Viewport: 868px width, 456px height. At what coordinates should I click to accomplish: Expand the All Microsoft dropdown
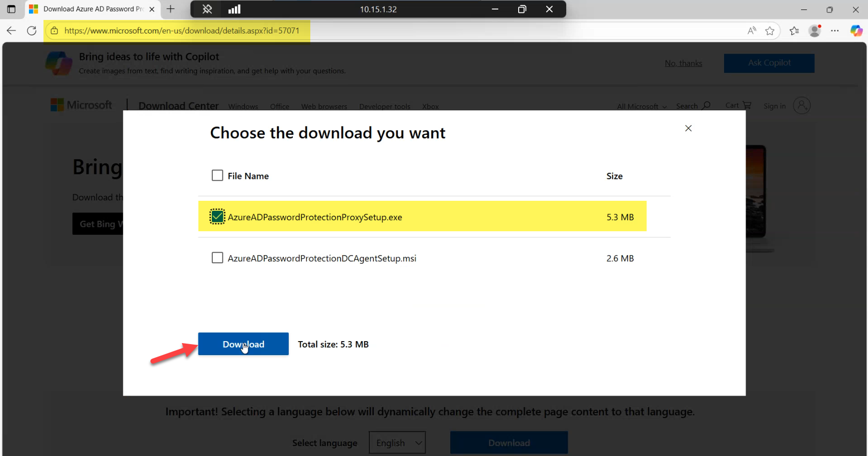[642, 106]
